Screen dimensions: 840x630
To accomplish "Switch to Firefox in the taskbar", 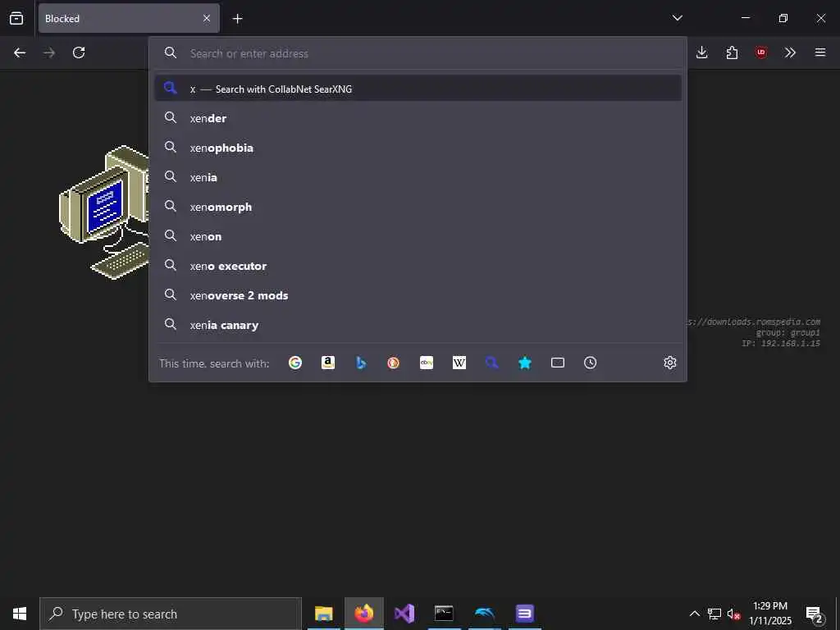I will click(x=363, y=614).
